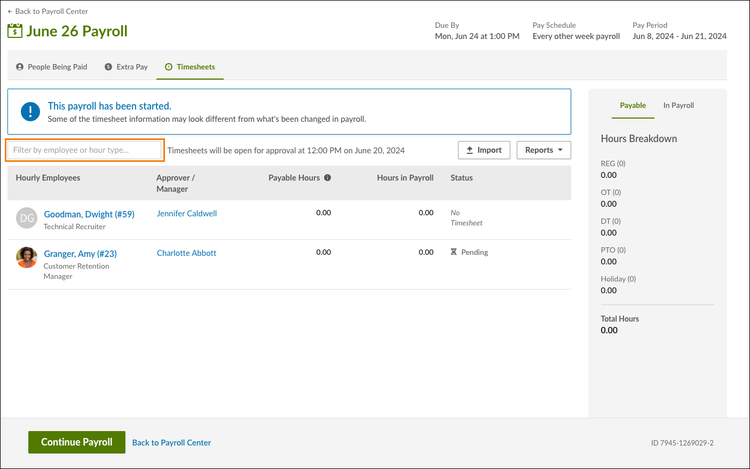Screen dimensions: 750x469
Task: Click the Approver / Manager column header
Action: [x=176, y=183]
